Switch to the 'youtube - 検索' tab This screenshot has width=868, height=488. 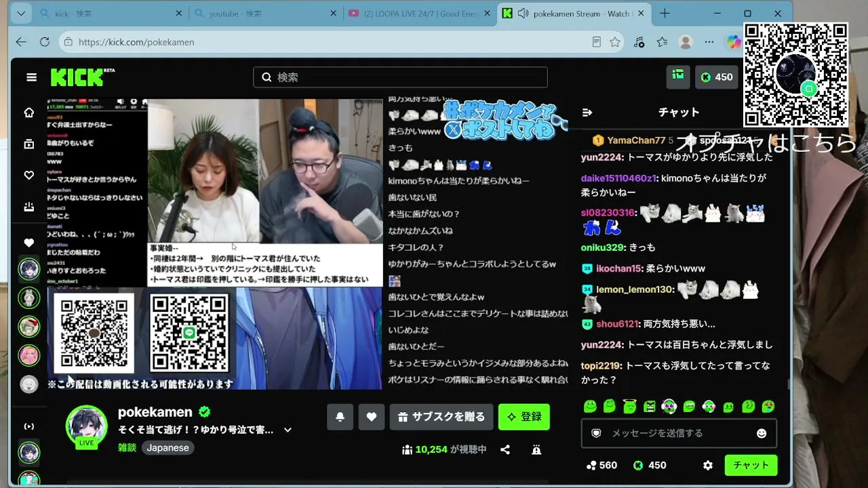(265, 14)
